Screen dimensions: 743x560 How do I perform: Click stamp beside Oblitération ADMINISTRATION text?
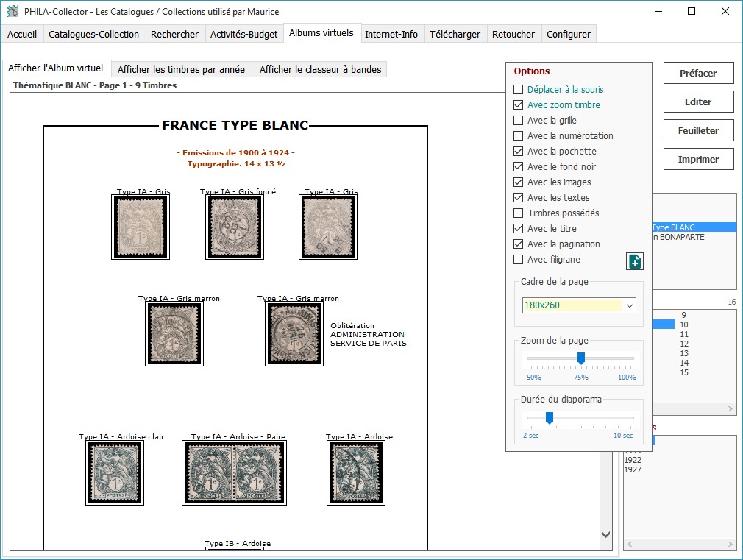[x=294, y=334]
